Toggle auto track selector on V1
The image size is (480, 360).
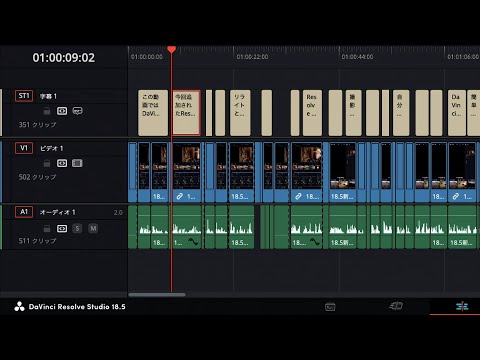(62, 163)
